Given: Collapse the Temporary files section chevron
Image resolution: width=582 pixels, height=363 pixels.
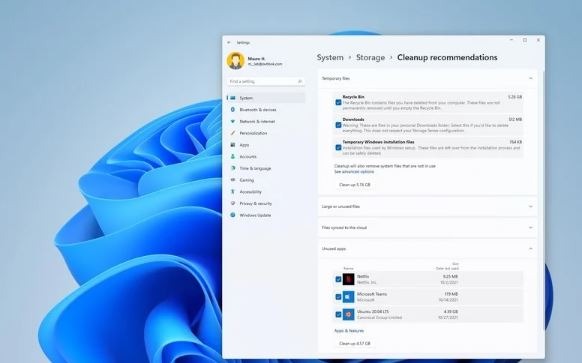Looking at the screenshot, I should [530, 78].
